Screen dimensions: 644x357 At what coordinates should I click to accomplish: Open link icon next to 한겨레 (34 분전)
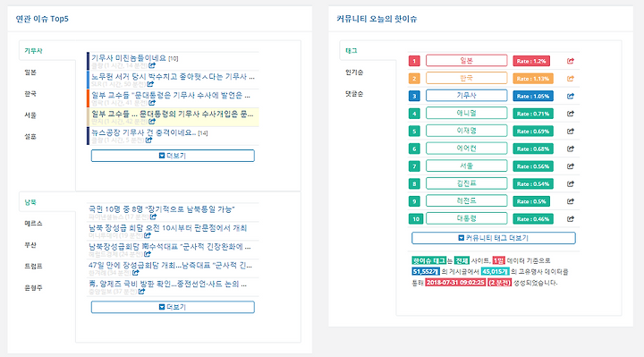pyautogui.click(x=136, y=273)
